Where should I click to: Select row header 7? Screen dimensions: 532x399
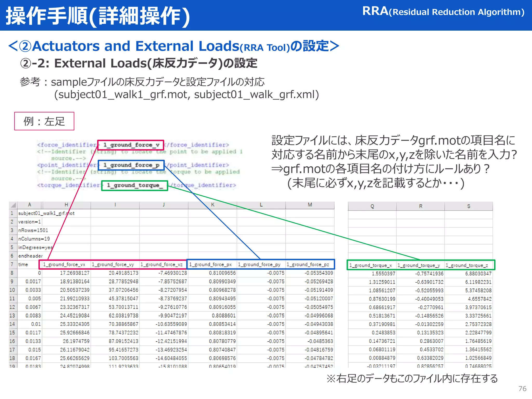pos(12,264)
